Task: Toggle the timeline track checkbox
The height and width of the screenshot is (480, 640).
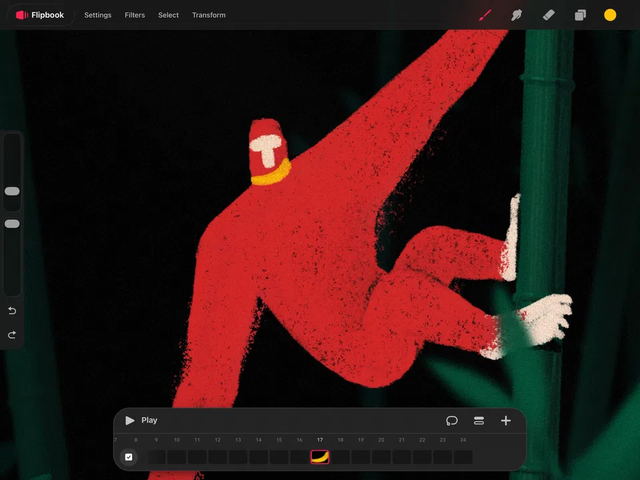Action: pyautogui.click(x=129, y=457)
